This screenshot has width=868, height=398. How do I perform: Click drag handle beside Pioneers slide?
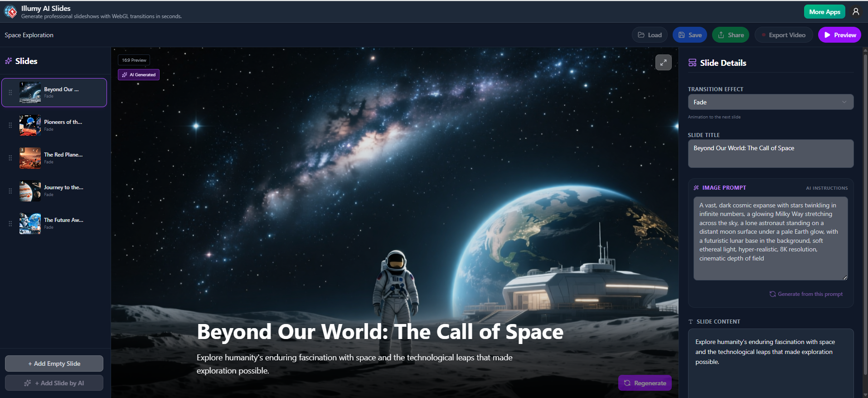[10, 125]
